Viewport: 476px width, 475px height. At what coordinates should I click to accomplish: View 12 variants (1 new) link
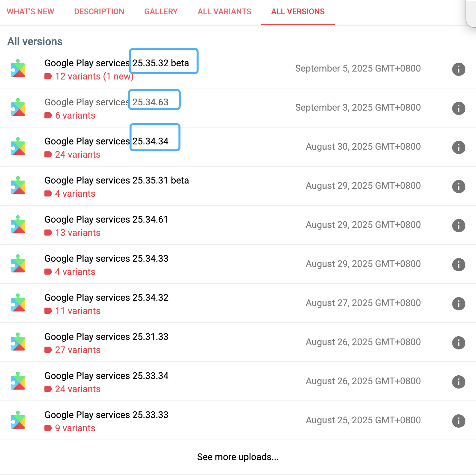point(94,77)
